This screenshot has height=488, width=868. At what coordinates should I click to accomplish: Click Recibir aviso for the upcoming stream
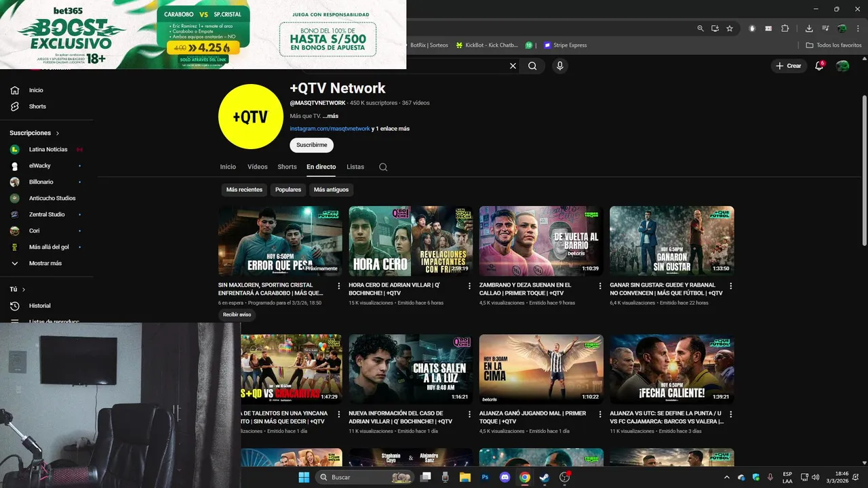pyautogui.click(x=237, y=314)
